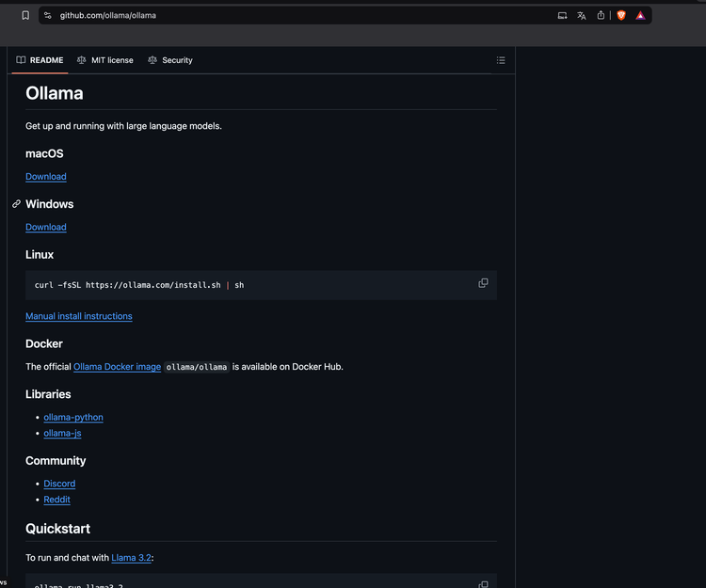
Task: Click the macOS Download link
Action: (46, 176)
